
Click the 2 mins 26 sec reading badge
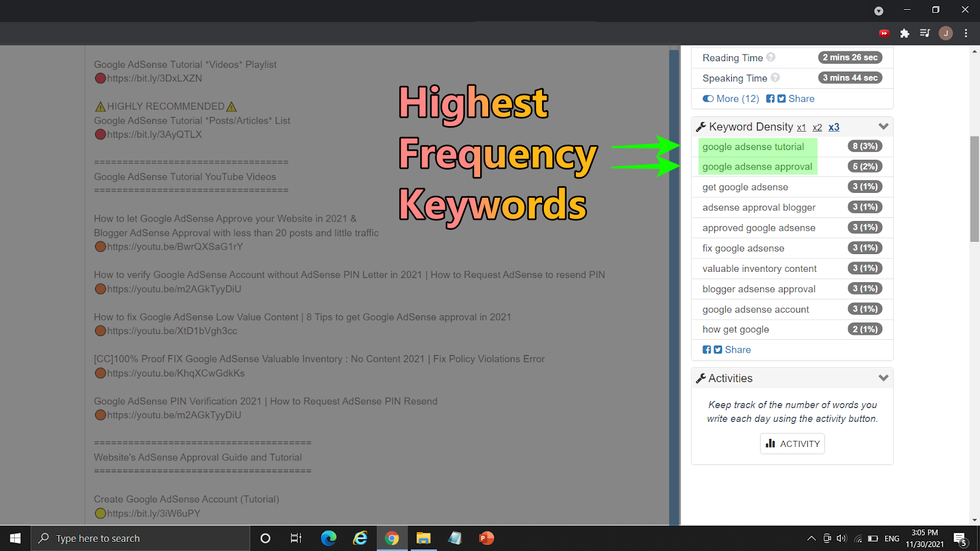click(x=850, y=57)
